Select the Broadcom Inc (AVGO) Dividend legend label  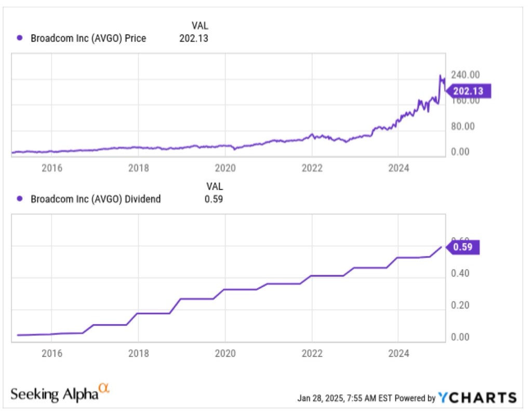tap(96, 198)
